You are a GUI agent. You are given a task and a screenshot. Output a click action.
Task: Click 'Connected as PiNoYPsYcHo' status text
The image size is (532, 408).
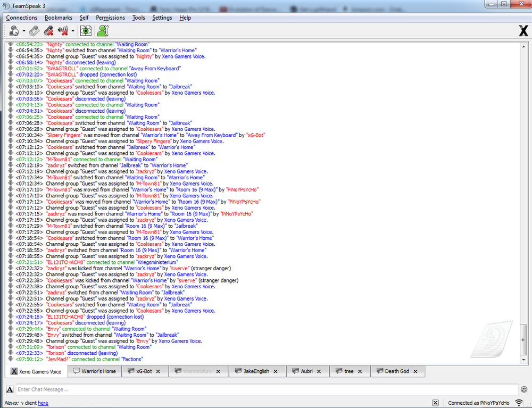(478, 403)
